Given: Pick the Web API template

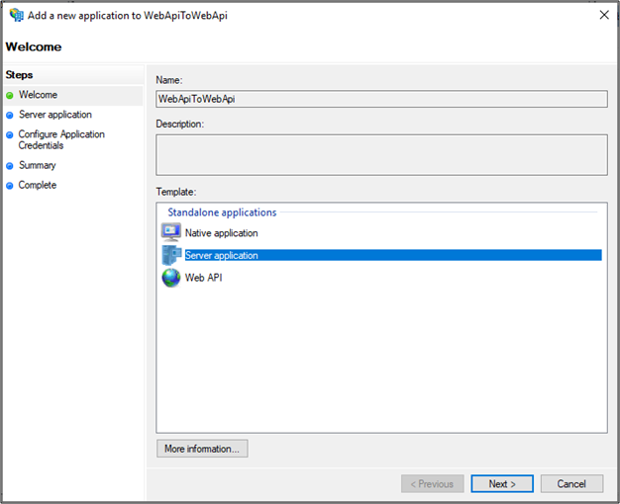Looking at the screenshot, I should (x=204, y=277).
